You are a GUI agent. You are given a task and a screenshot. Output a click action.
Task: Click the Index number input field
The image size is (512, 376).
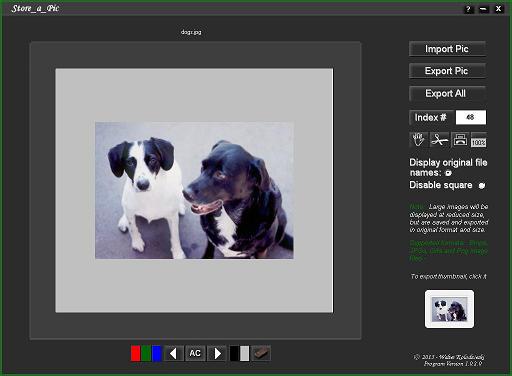click(x=471, y=117)
